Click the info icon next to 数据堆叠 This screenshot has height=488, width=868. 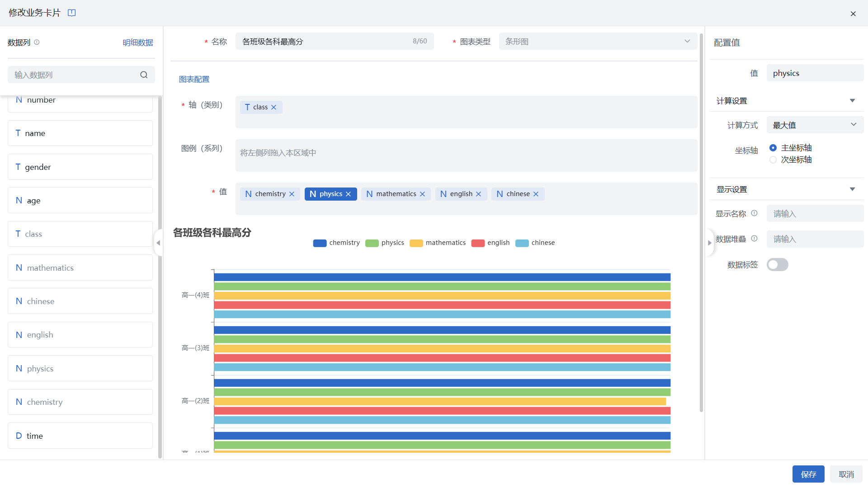pyautogui.click(x=754, y=239)
